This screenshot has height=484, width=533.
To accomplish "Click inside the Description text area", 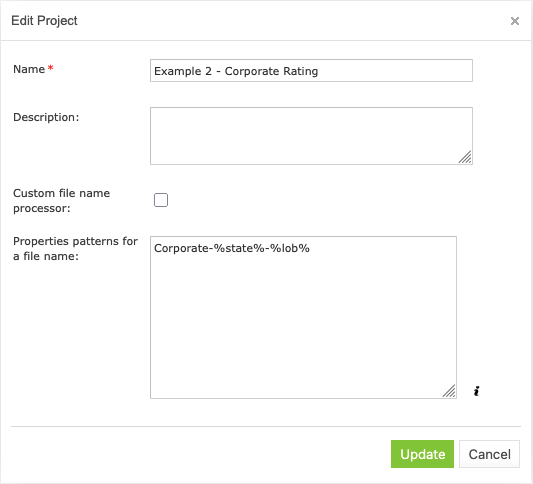I will click(x=311, y=136).
